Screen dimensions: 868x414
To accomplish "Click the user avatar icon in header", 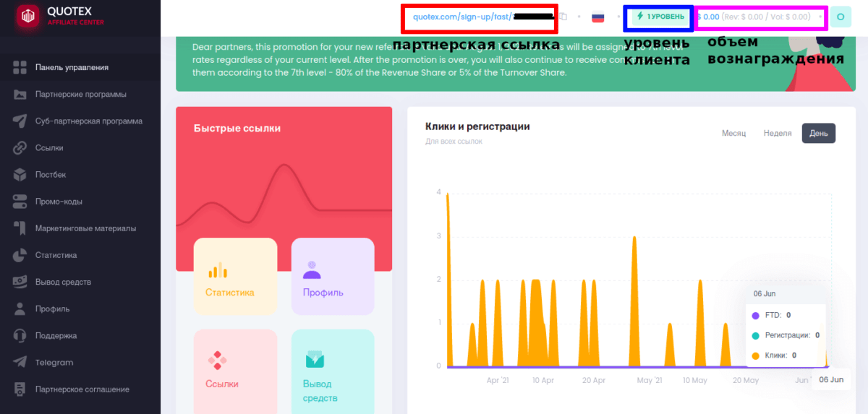I will tap(840, 17).
